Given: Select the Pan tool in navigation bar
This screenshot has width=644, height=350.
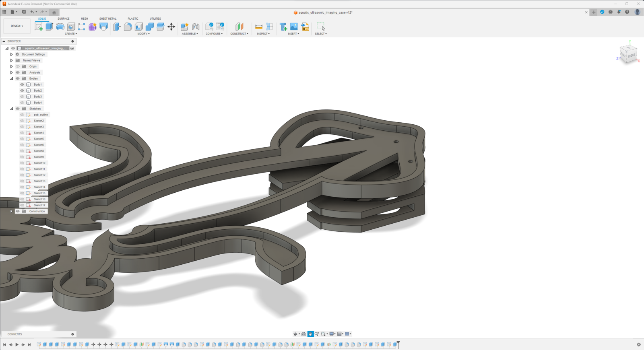Looking at the screenshot, I should coord(310,334).
